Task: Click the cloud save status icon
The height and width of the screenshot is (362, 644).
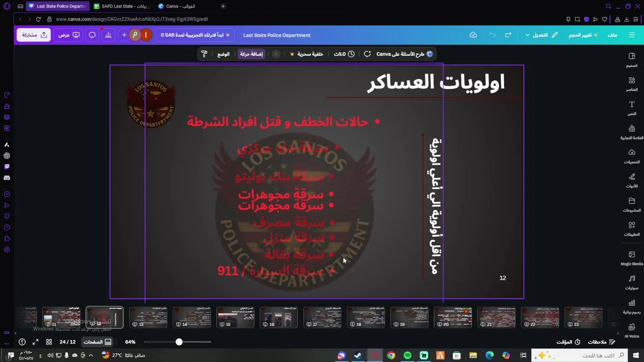Action: point(473,35)
